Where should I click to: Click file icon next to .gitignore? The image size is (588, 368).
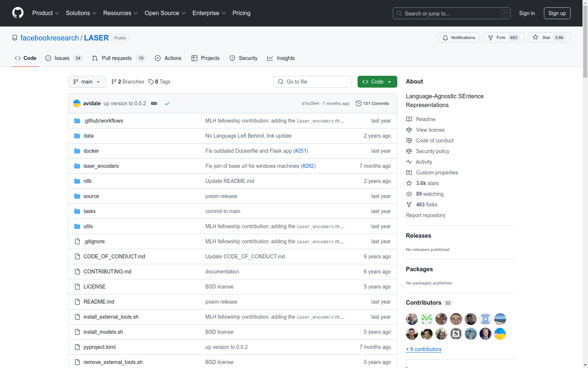tap(77, 241)
